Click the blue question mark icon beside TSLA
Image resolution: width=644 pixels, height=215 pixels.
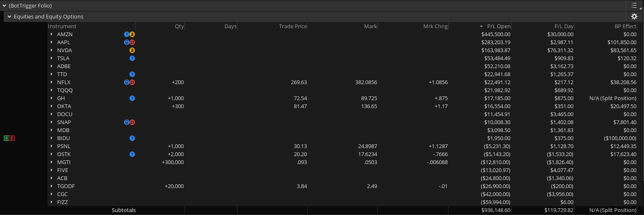click(x=132, y=58)
